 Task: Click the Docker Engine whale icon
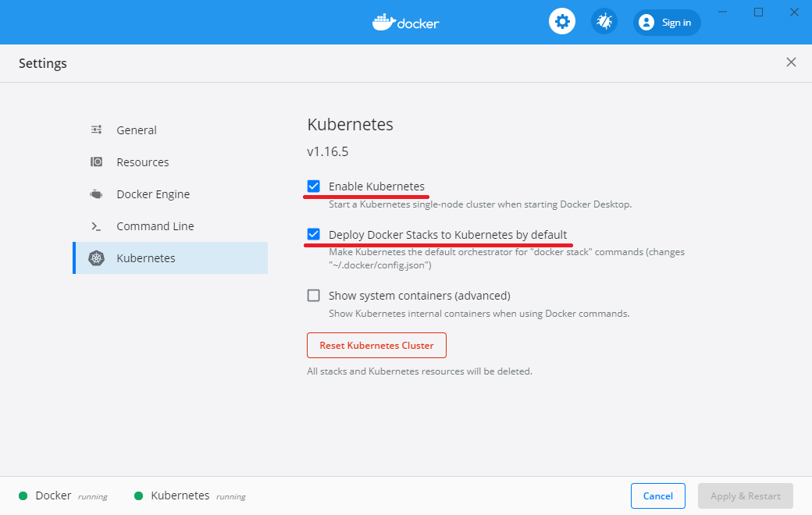(96, 194)
